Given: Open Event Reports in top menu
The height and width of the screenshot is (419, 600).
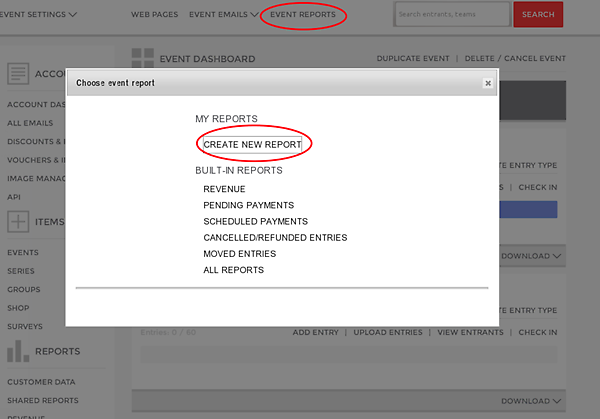Looking at the screenshot, I should (x=303, y=15).
